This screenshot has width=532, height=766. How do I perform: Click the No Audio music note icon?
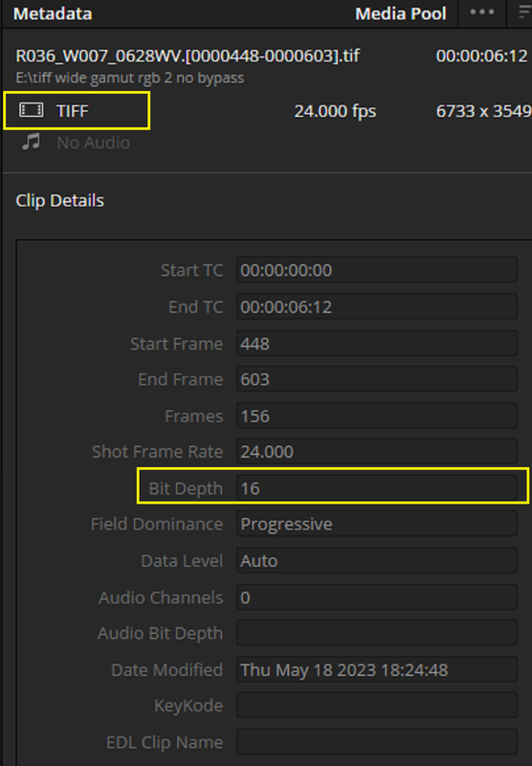coord(31,142)
